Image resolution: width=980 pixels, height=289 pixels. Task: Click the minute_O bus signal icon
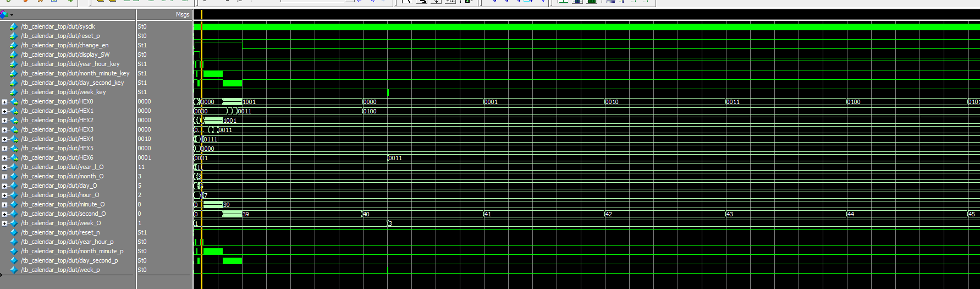click(14, 204)
